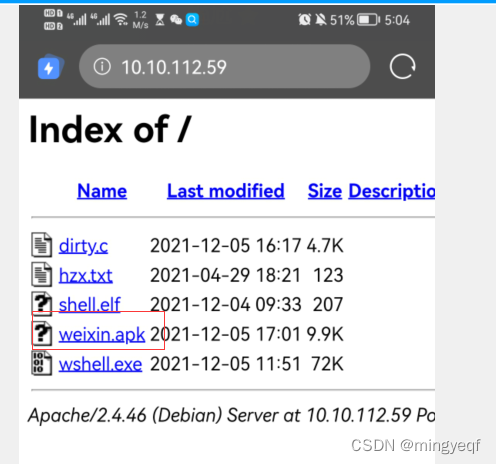Select the 72K size of wshell.exe
The height and width of the screenshot is (464, 496).
(x=327, y=364)
